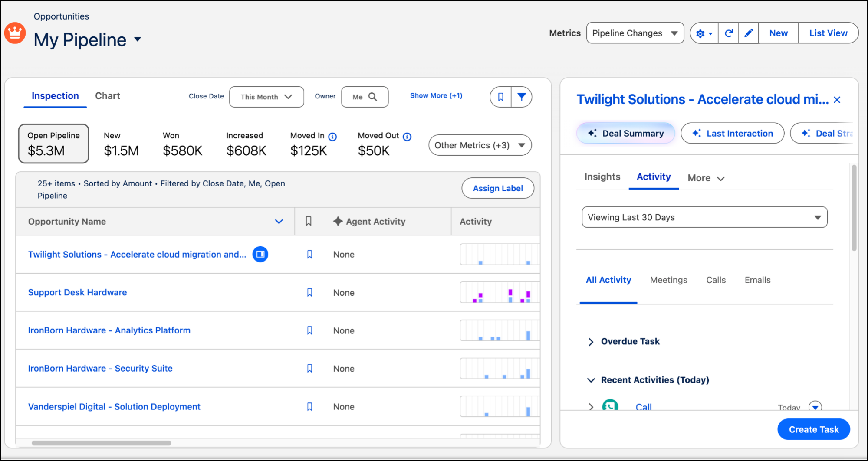Screen dimensions: 868x461
Task: Click the Opportunities crown app icon
Action: coord(15,33)
